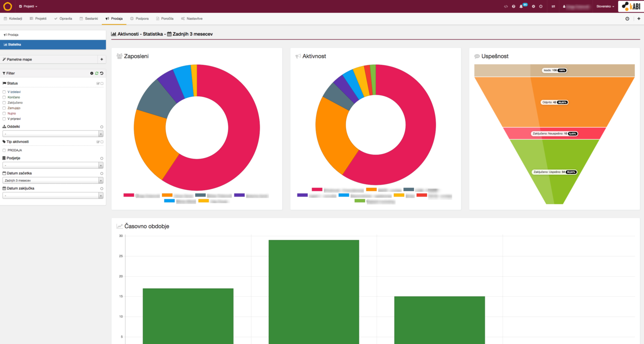644x344 pixels.
Task: Open filter settings gear icon
Action: pyautogui.click(x=92, y=73)
